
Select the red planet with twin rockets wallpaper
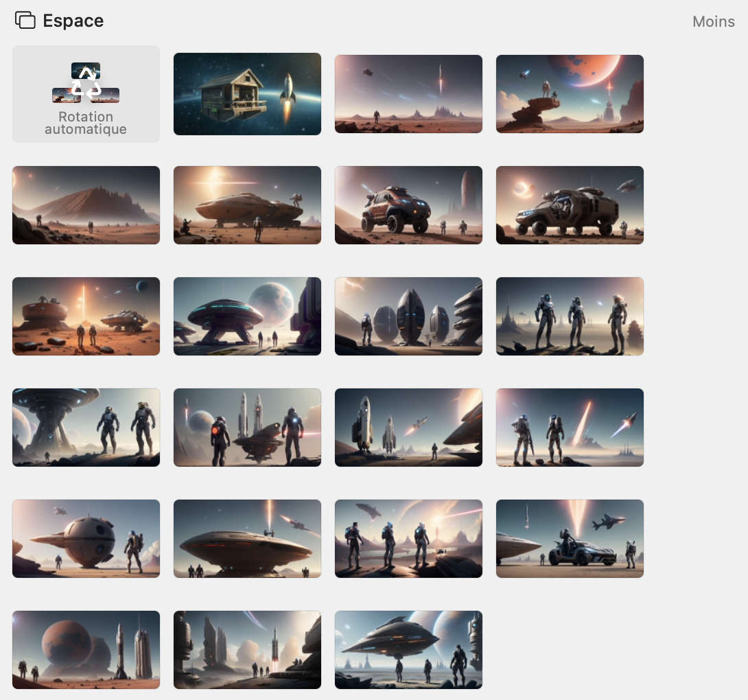[x=86, y=650]
